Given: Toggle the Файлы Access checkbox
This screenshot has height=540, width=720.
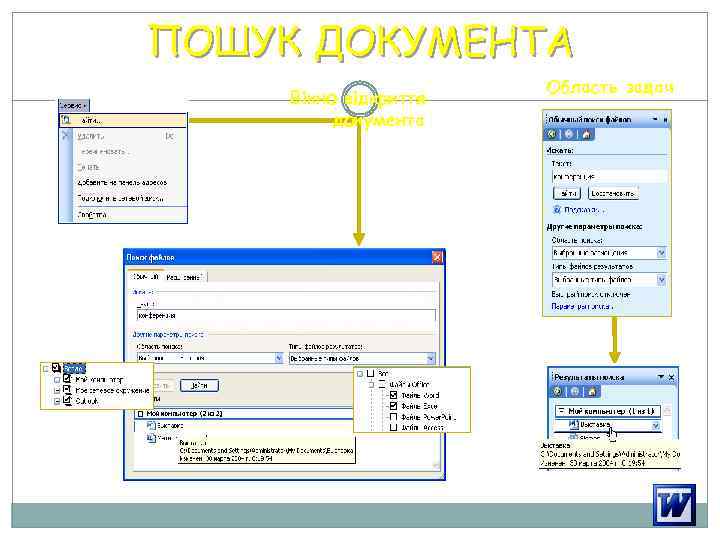Looking at the screenshot, I should 393,428.
